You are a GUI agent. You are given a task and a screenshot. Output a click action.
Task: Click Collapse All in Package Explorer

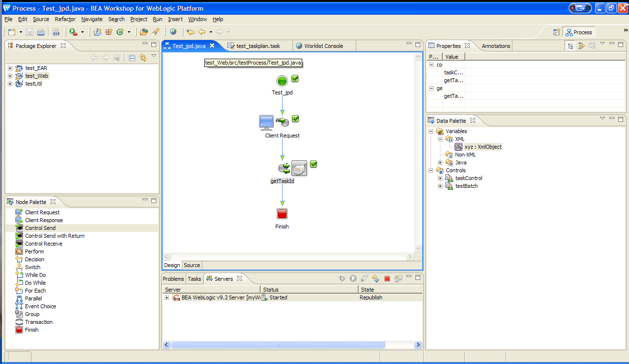[x=132, y=58]
